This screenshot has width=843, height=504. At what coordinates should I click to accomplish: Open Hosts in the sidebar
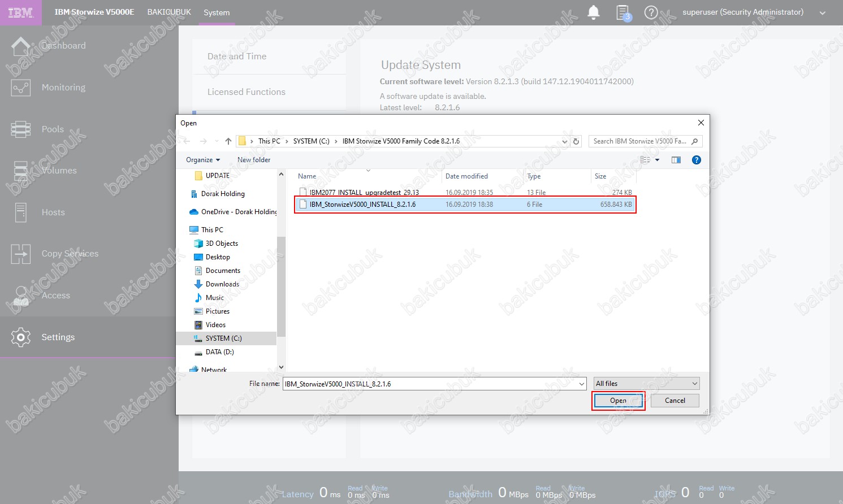[53, 212]
